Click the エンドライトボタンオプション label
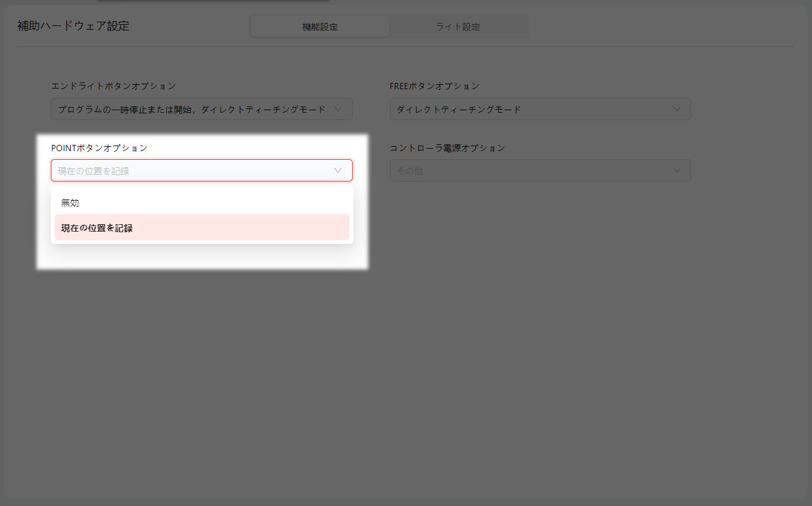The height and width of the screenshot is (506, 812). click(113, 86)
